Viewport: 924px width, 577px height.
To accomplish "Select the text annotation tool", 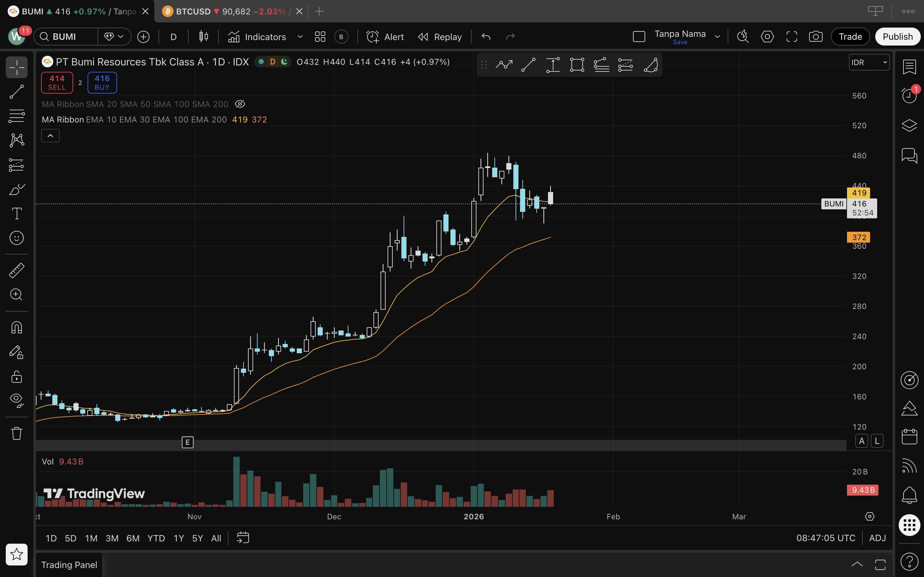I will pos(16,214).
